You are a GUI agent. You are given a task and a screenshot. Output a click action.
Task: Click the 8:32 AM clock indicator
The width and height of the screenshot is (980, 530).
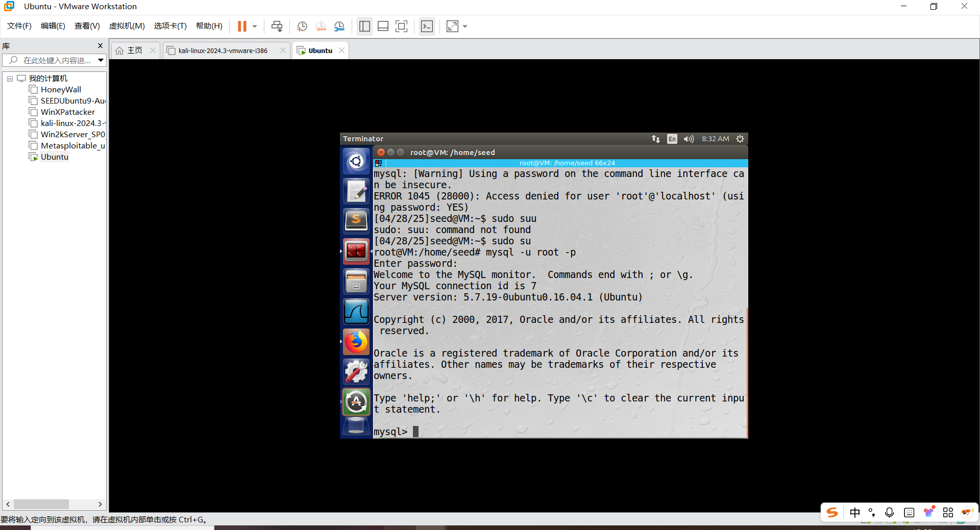[x=715, y=139]
